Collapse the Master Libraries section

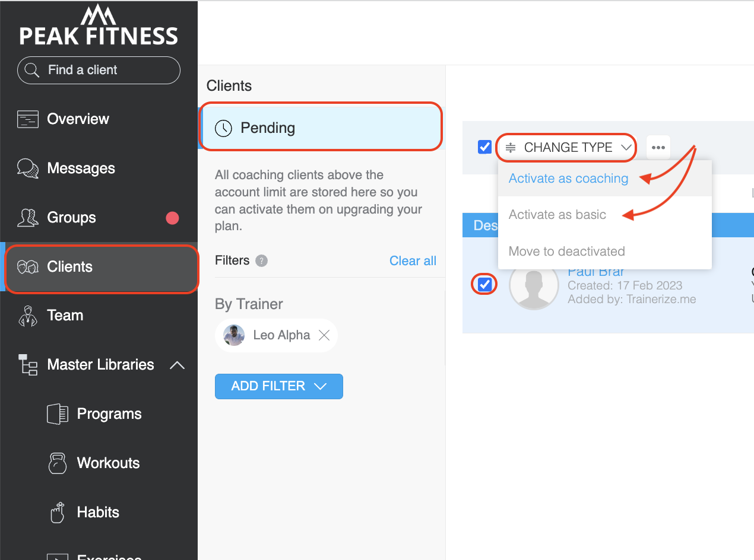pos(177,365)
